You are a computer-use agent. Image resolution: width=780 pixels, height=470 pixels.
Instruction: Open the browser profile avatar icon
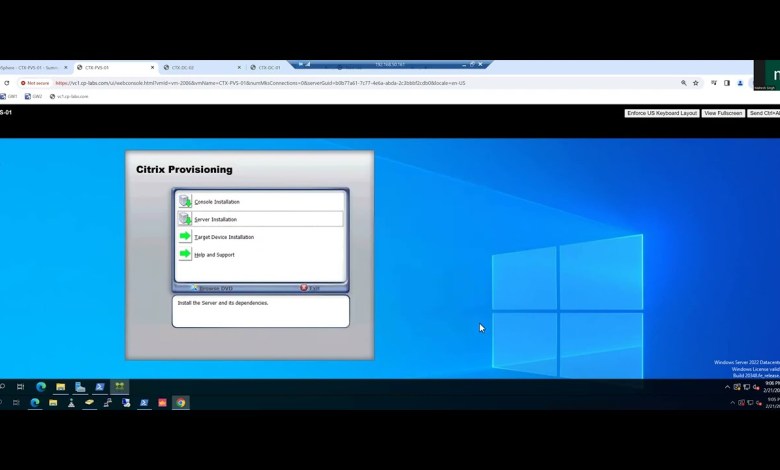(740, 83)
